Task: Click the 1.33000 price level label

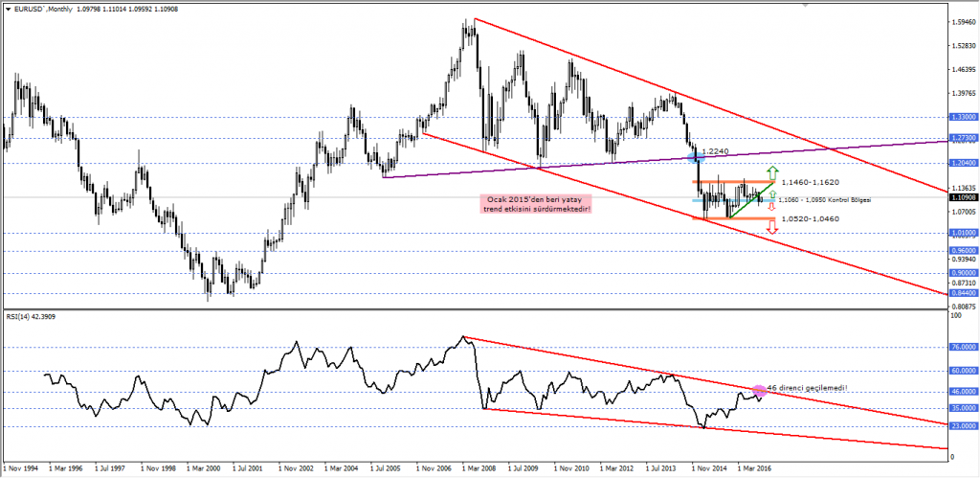Action: 963,117
